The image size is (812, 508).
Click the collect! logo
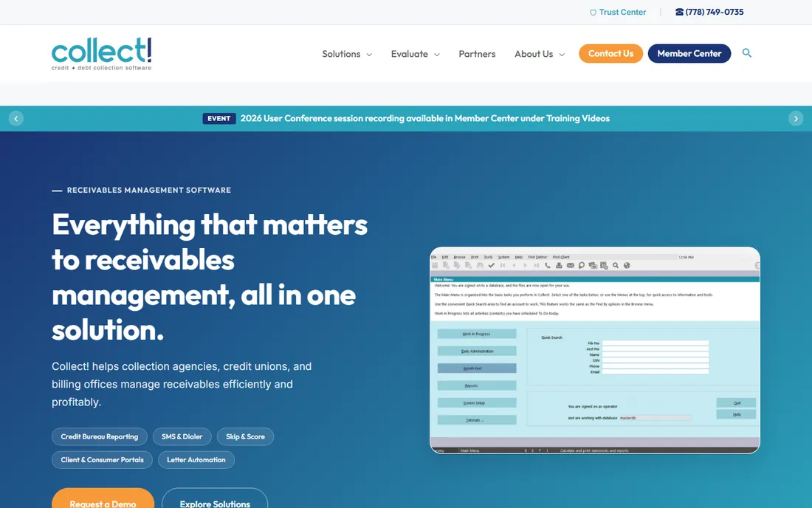coord(102,53)
